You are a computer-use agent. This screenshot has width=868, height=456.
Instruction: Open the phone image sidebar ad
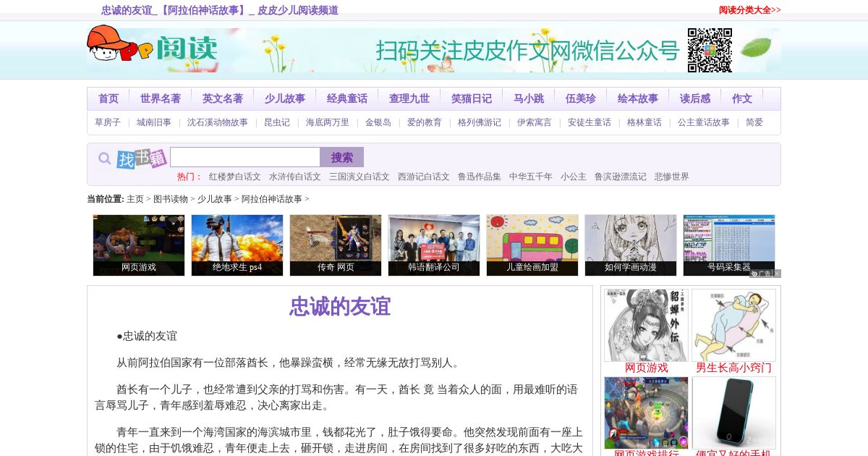[x=733, y=413]
